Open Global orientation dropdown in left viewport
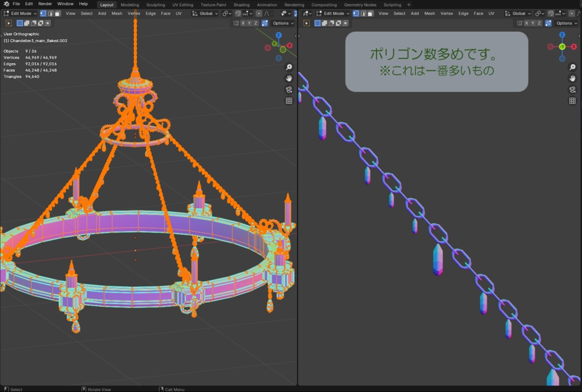This screenshot has height=392, width=582. (205, 14)
